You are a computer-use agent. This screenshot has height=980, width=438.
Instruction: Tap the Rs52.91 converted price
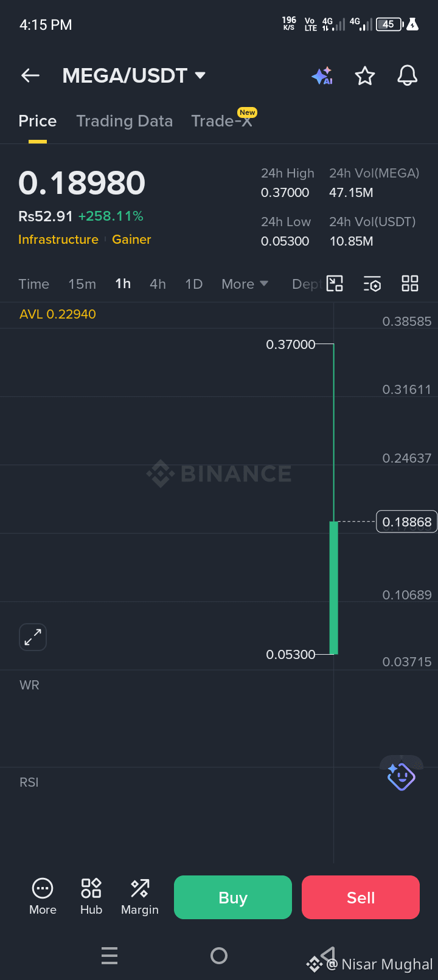point(46,216)
